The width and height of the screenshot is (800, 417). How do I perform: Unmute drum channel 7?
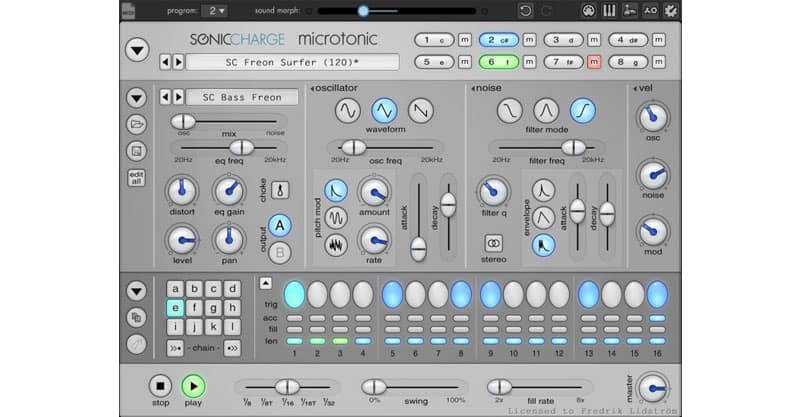pyautogui.click(x=594, y=62)
